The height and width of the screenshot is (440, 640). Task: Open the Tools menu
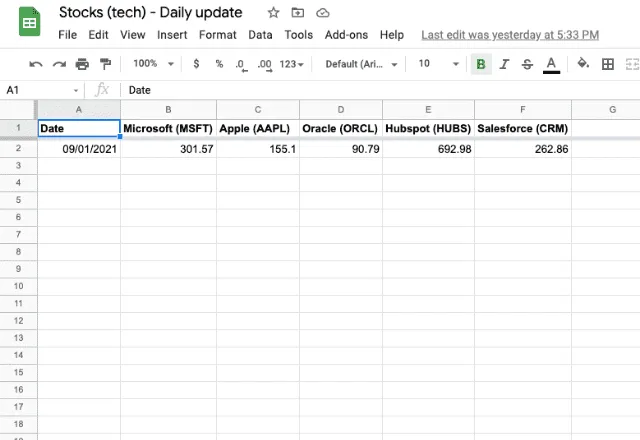click(x=298, y=35)
